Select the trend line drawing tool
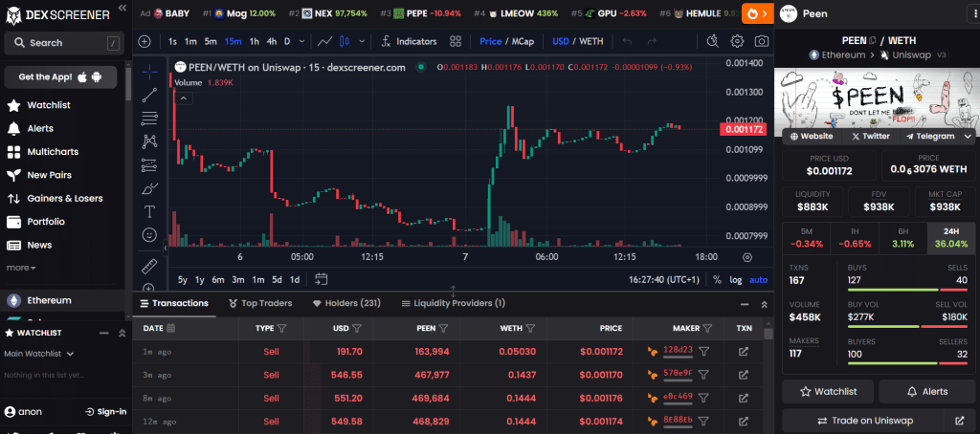The width and height of the screenshot is (980, 434). (149, 95)
